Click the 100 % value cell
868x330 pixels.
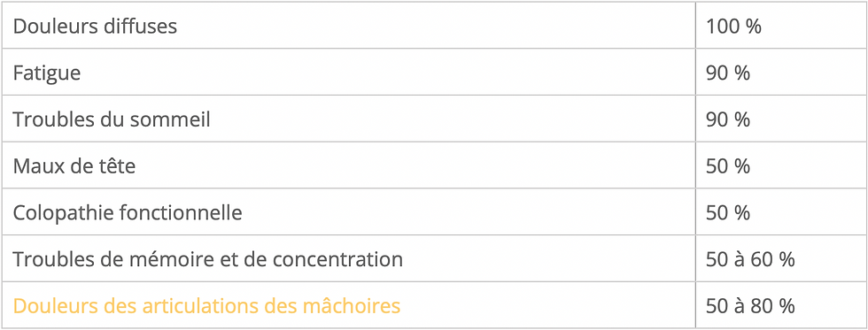tap(781, 26)
